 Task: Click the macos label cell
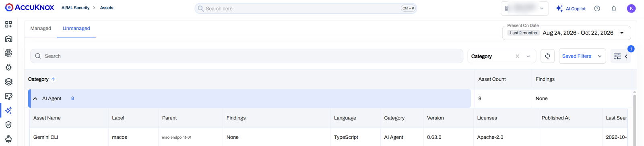[120, 137]
